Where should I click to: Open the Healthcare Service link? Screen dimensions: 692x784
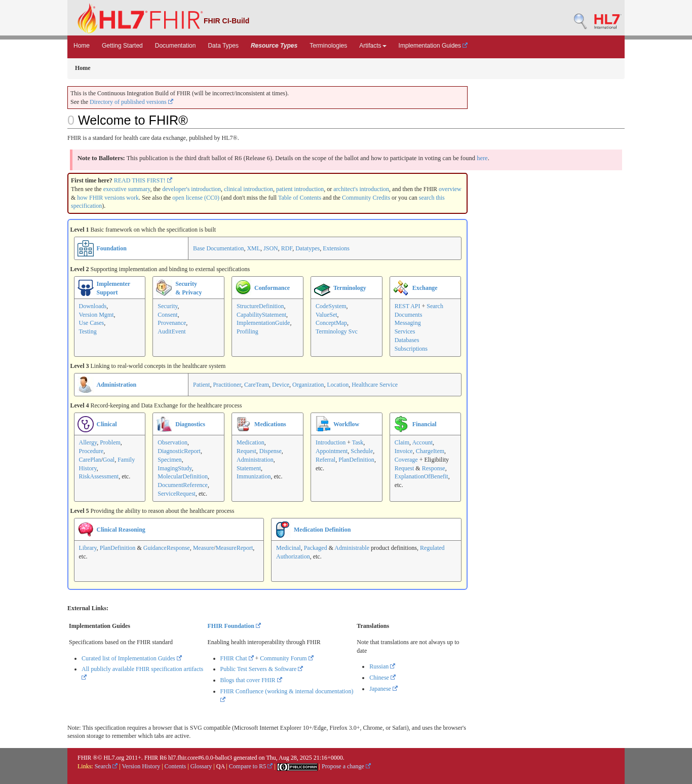coord(374,385)
